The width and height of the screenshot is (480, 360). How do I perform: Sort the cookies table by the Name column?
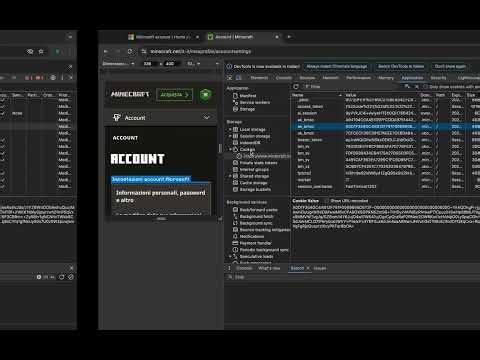[x=317, y=95]
